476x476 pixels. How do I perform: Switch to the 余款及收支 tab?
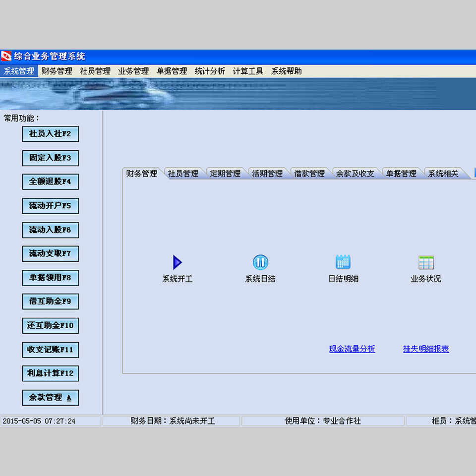pyautogui.click(x=355, y=174)
